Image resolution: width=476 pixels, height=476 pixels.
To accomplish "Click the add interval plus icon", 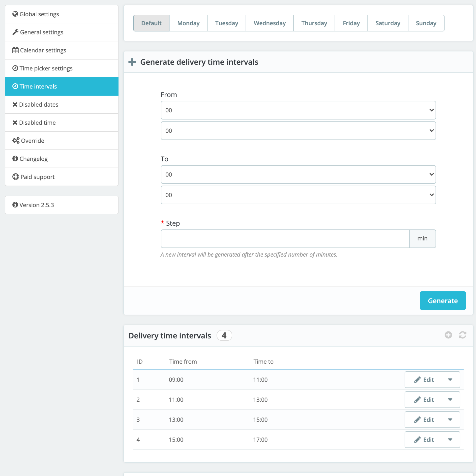I will pyautogui.click(x=448, y=335).
